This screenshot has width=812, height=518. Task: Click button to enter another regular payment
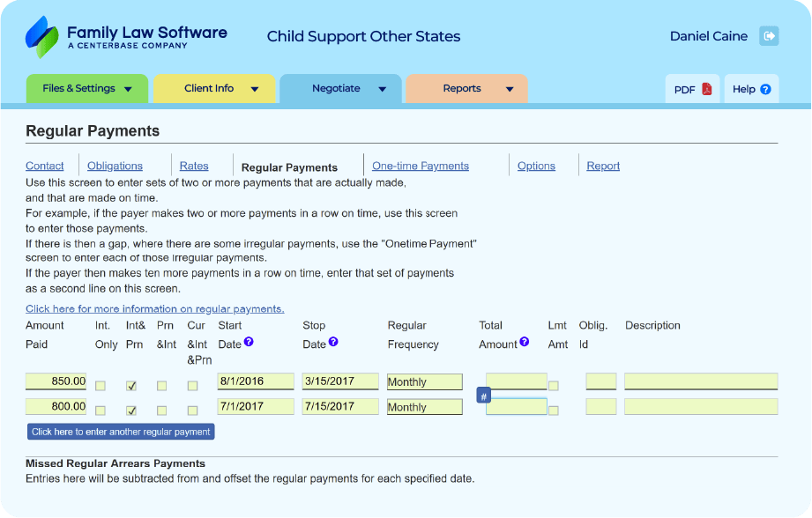[121, 432]
